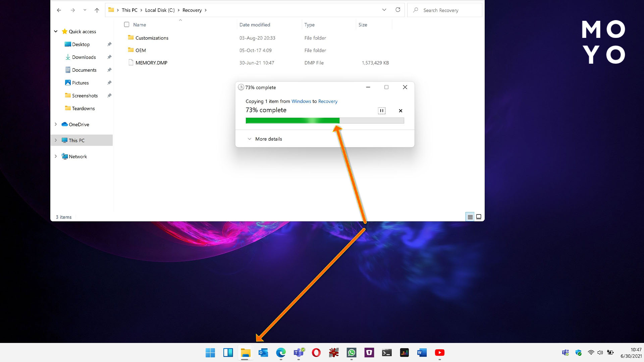This screenshot has height=362, width=644.
Task: Cancel the copy with the small X
Action: point(400,111)
